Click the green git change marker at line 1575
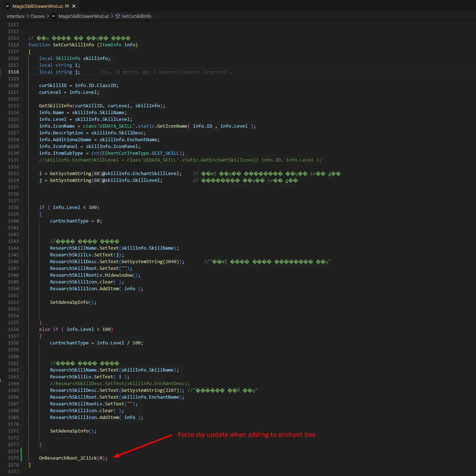The image size is (476, 476). click(21, 455)
